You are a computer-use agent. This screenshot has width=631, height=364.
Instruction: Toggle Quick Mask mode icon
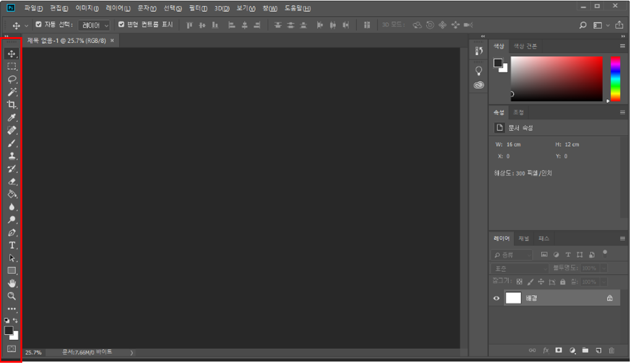click(x=12, y=349)
